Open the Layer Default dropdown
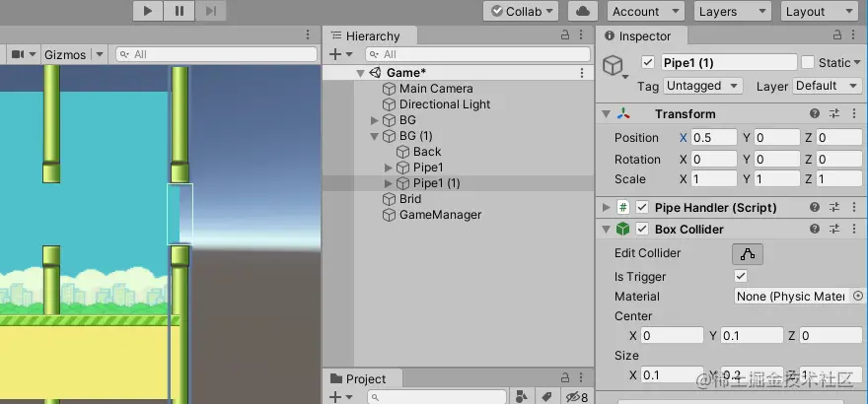The height and width of the screenshot is (404, 868). [827, 86]
